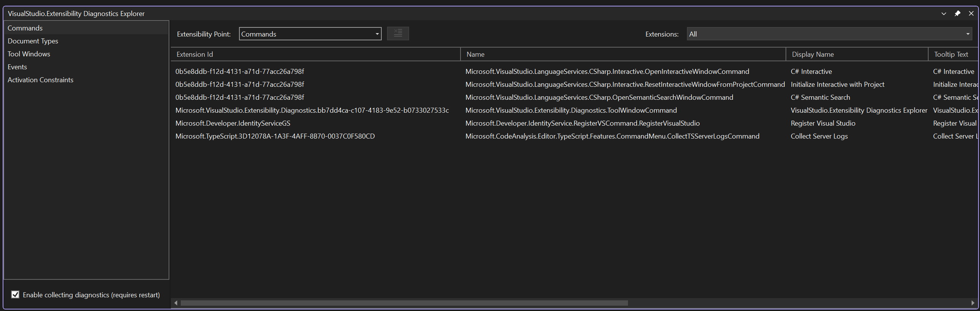This screenshot has width=980, height=311.
Task: Click the Microsoft.VisualStudio.Extensibility.Diagnostics extension id cell
Action: click(x=312, y=110)
